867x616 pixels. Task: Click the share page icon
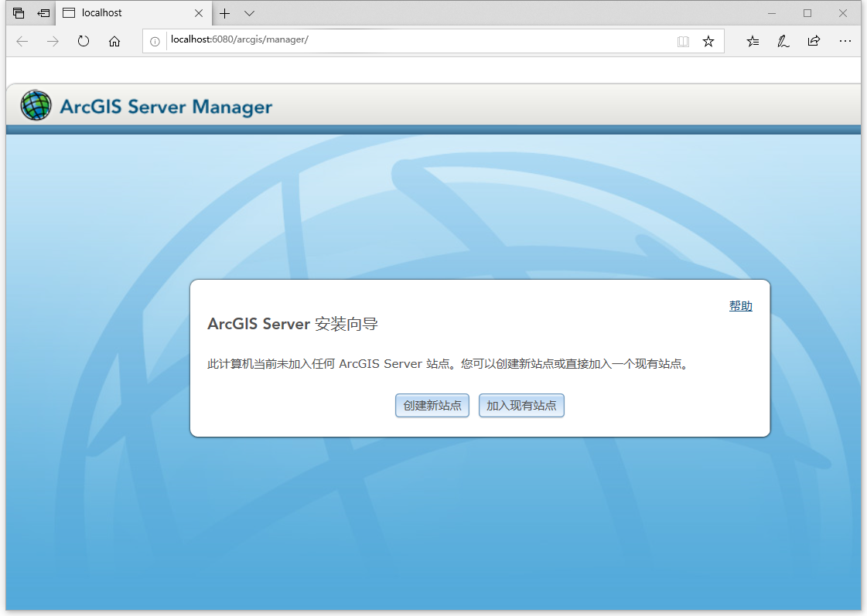pos(814,41)
